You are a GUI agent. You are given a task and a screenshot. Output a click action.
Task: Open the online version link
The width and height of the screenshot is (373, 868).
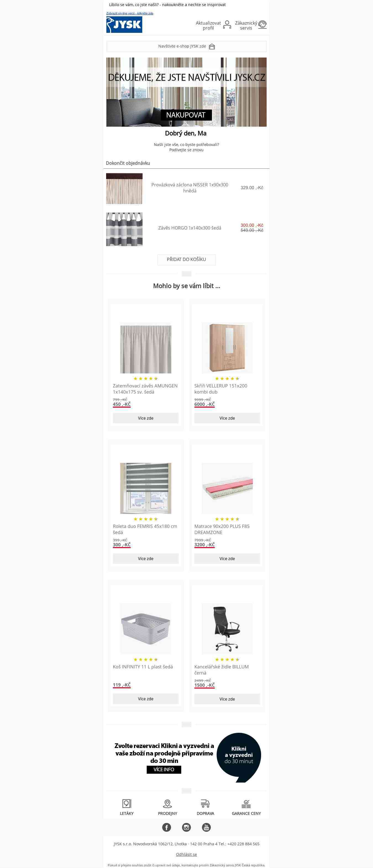click(x=130, y=14)
